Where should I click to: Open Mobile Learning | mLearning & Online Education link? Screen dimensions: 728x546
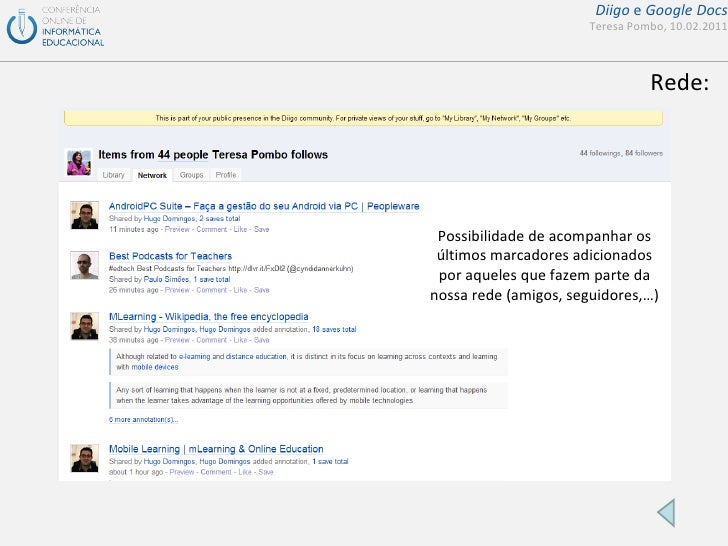[x=216, y=449]
